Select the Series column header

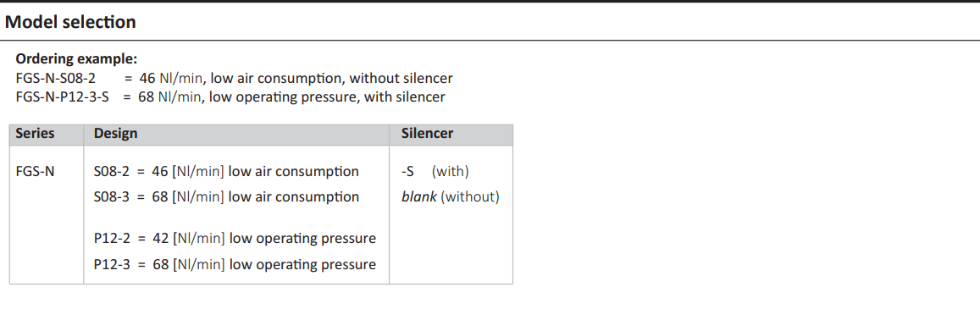pos(35,134)
